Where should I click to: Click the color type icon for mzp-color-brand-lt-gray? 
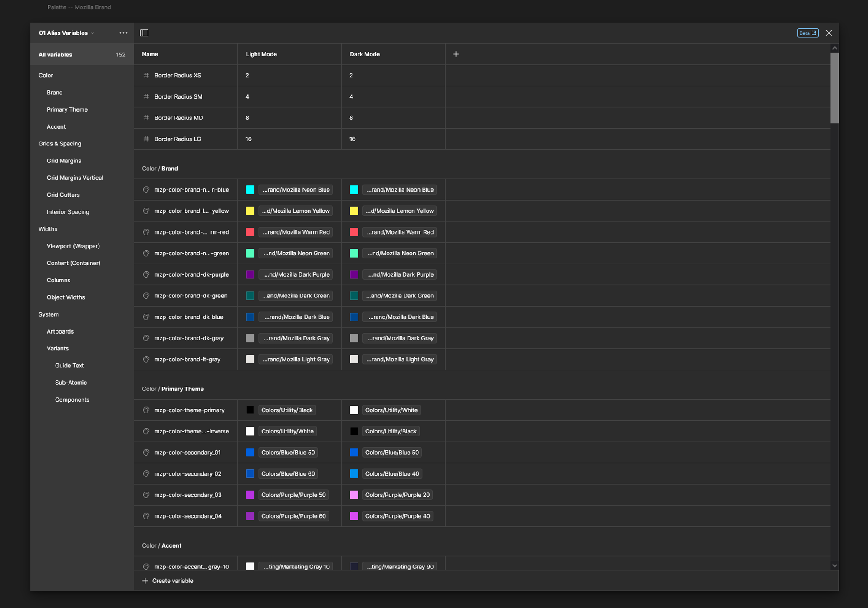coord(146,360)
